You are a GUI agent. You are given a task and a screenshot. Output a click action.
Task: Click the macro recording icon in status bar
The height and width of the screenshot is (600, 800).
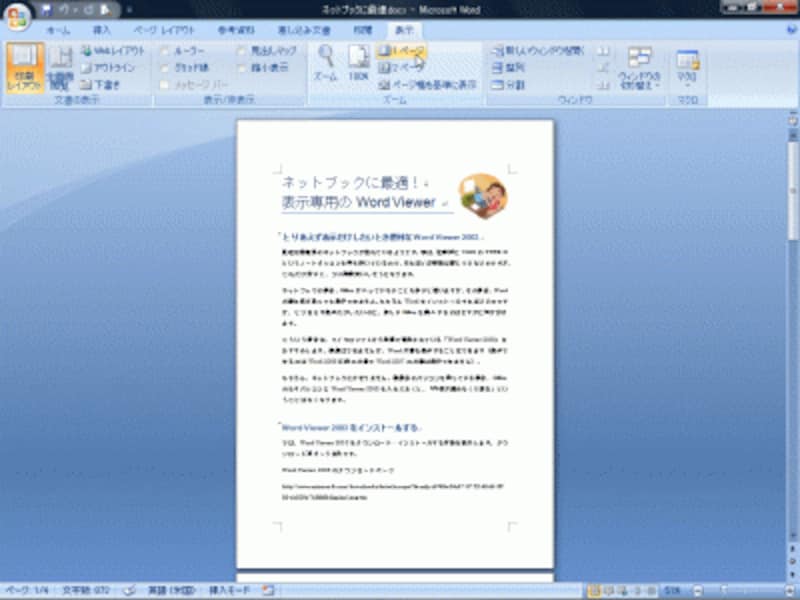click(268, 590)
